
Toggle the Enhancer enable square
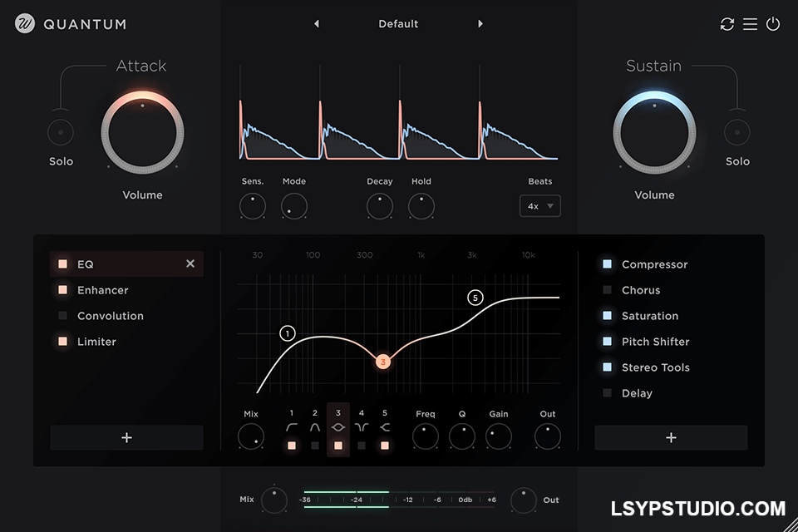click(x=62, y=289)
